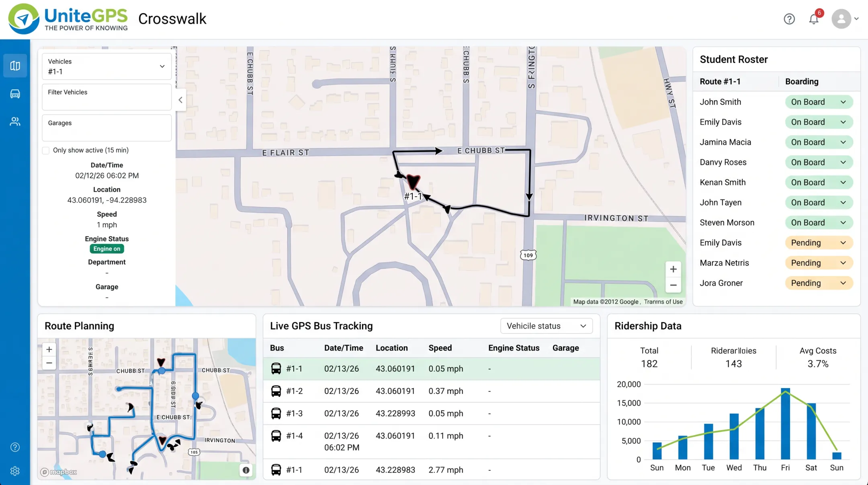Change Danvy Roses boarding status
Image resolution: width=868 pixels, height=485 pixels.
[x=819, y=162]
